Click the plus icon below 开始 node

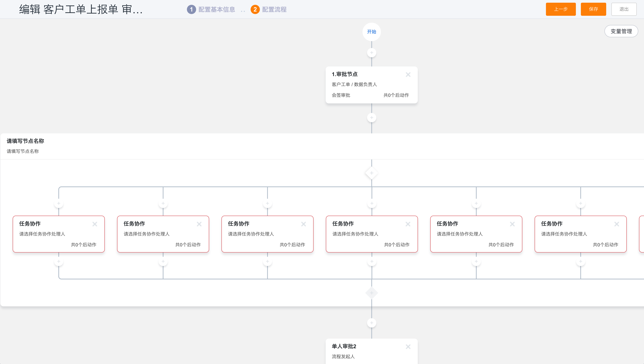[x=372, y=53]
